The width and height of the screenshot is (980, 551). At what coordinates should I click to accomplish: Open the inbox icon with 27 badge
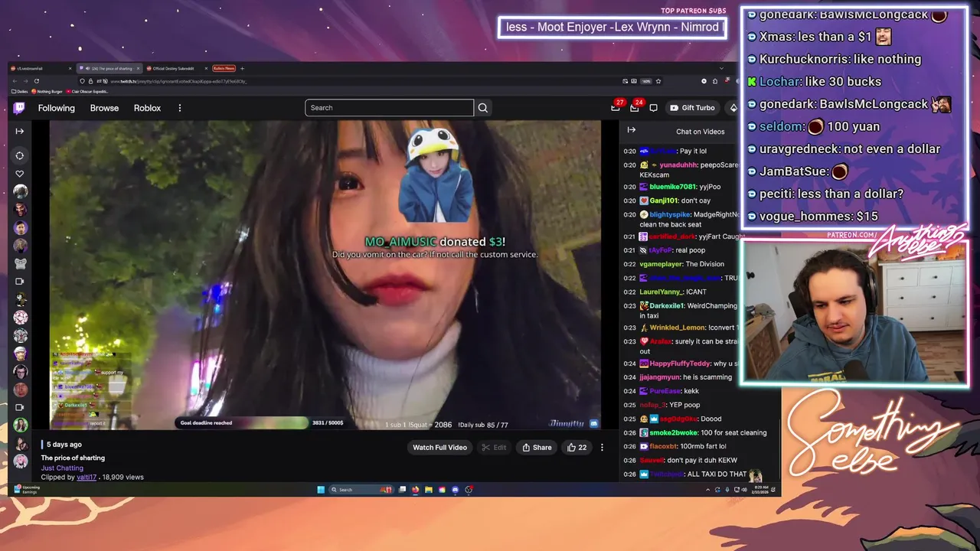tap(616, 107)
